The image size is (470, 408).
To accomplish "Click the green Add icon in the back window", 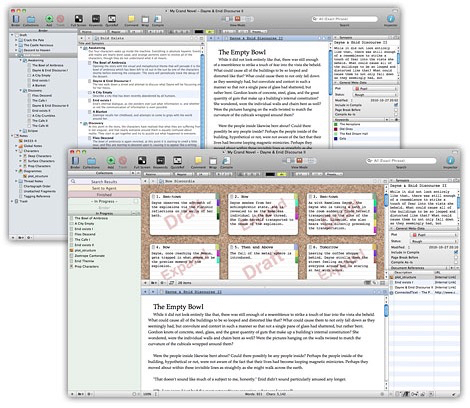I will click(49, 19).
